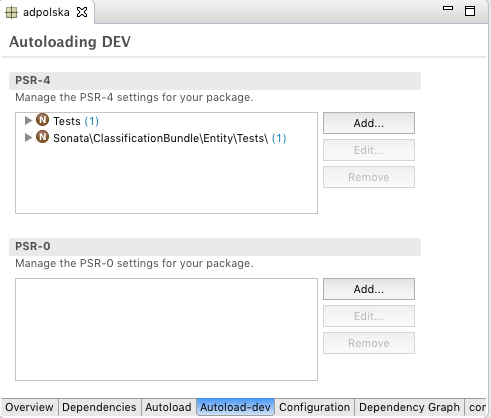Viewport: 491px width, 418px height.
Task: Add a new PSR-0 namespace
Action: [x=369, y=289]
